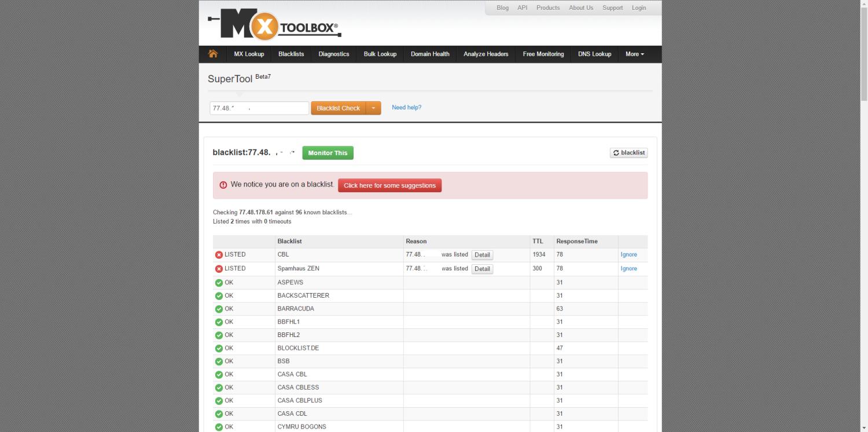Click the MxToolbox logo

(274, 25)
